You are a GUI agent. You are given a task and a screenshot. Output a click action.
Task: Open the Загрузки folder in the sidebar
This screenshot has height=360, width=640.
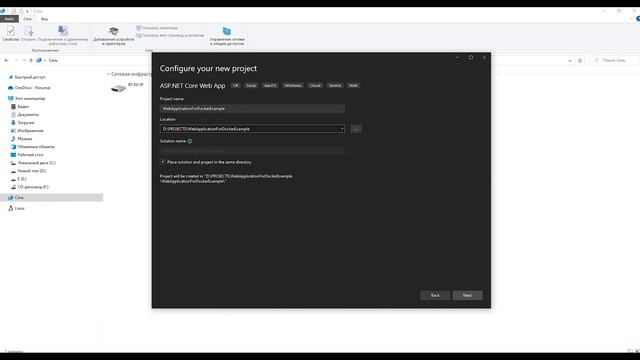pos(26,122)
